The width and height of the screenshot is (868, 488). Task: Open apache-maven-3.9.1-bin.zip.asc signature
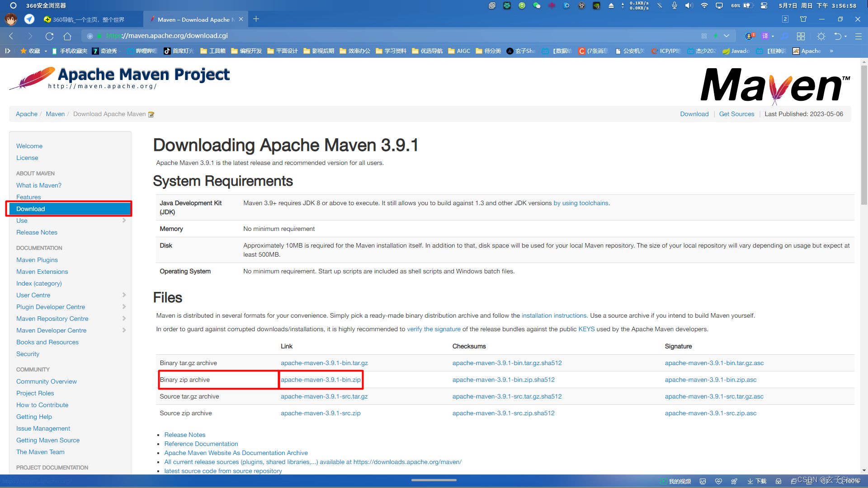tap(710, 380)
